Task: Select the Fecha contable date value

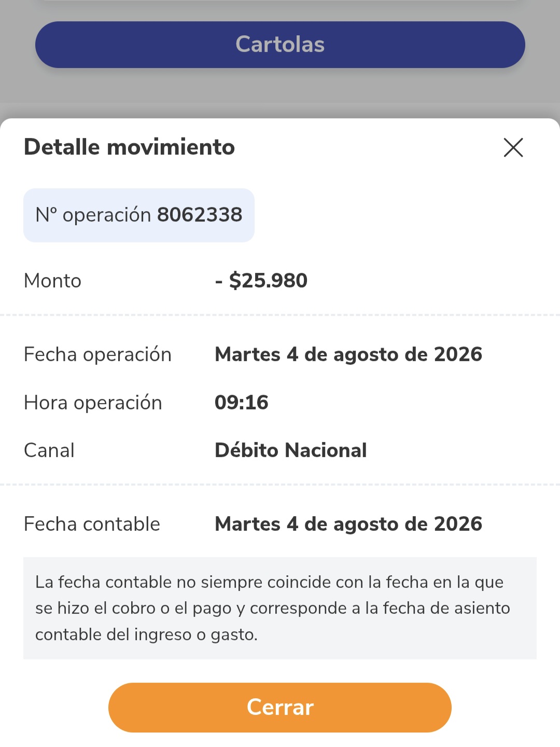Action: 348,524
